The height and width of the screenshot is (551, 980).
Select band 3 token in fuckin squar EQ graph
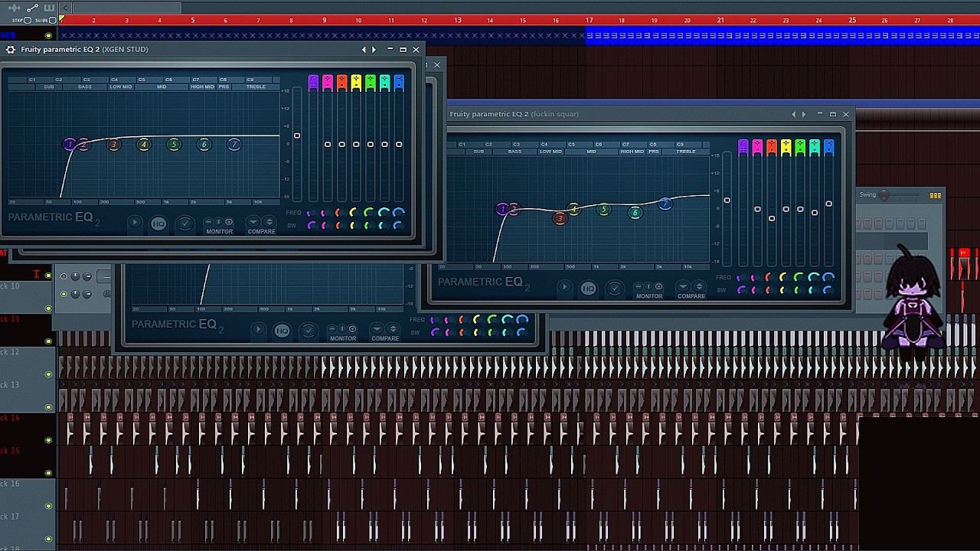point(560,219)
